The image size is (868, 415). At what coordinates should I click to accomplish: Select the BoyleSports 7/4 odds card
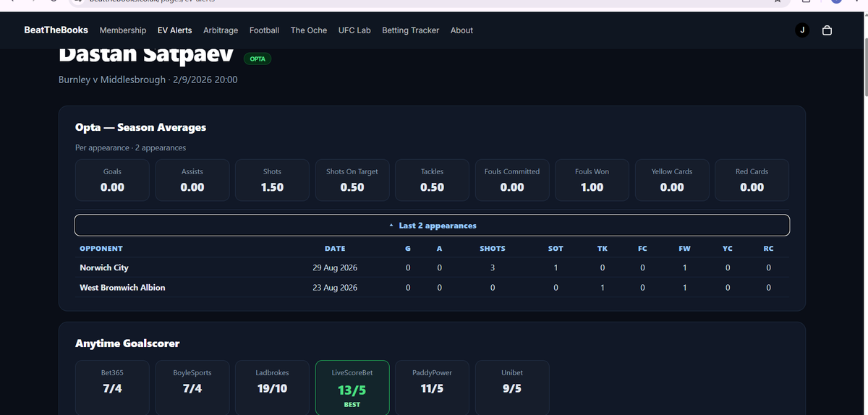(192, 388)
